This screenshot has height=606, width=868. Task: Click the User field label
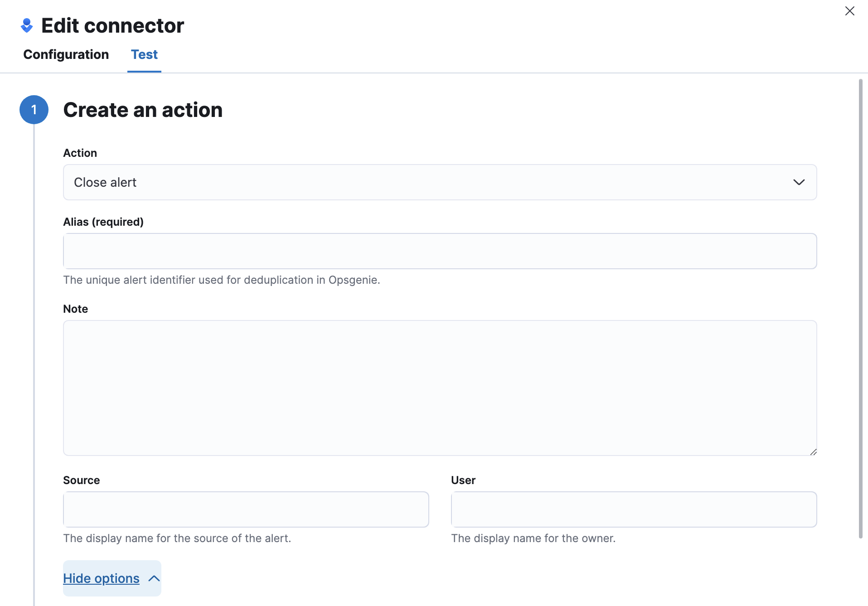(x=463, y=480)
